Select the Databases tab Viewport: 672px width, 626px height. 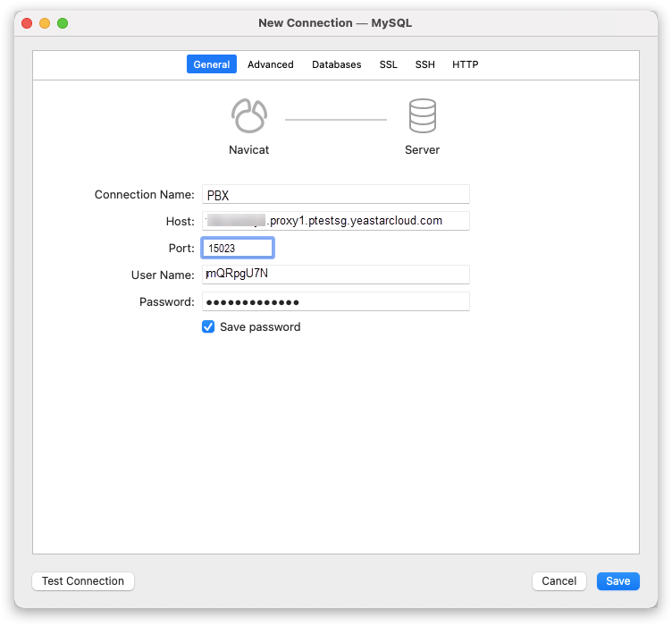(x=337, y=64)
